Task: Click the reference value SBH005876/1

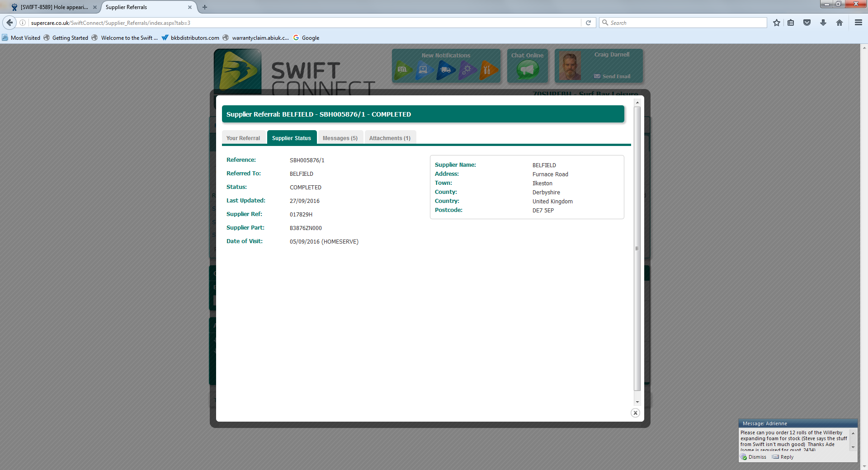Action: pyautogui.click(x=307, y=160)
